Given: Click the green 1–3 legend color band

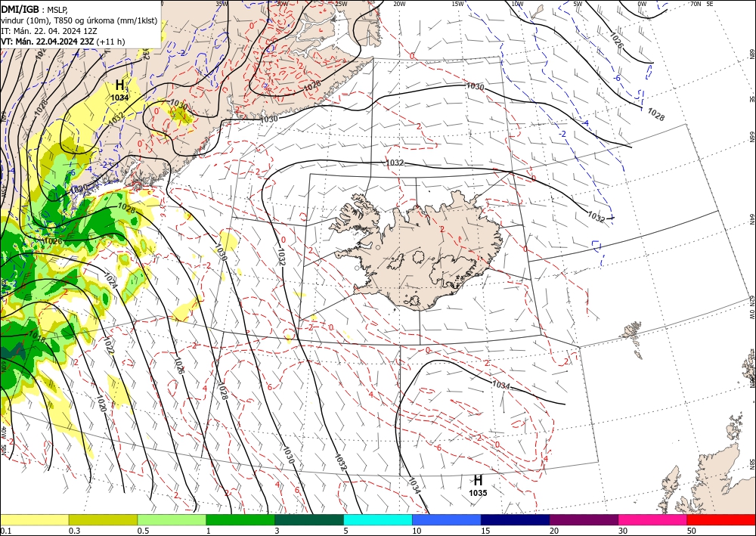Looking at the screenshot, I should pos(240,519).
